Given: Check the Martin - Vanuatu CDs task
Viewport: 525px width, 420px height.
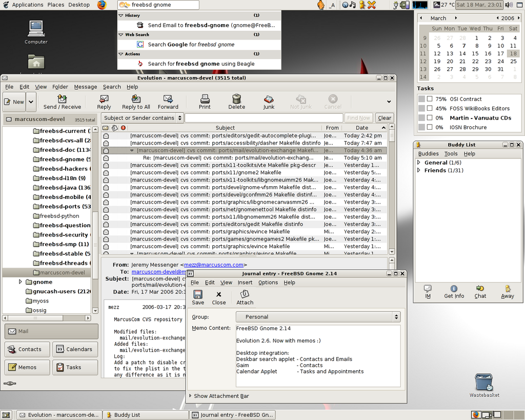Looking at the screenshot, I should tap(430, 117).
